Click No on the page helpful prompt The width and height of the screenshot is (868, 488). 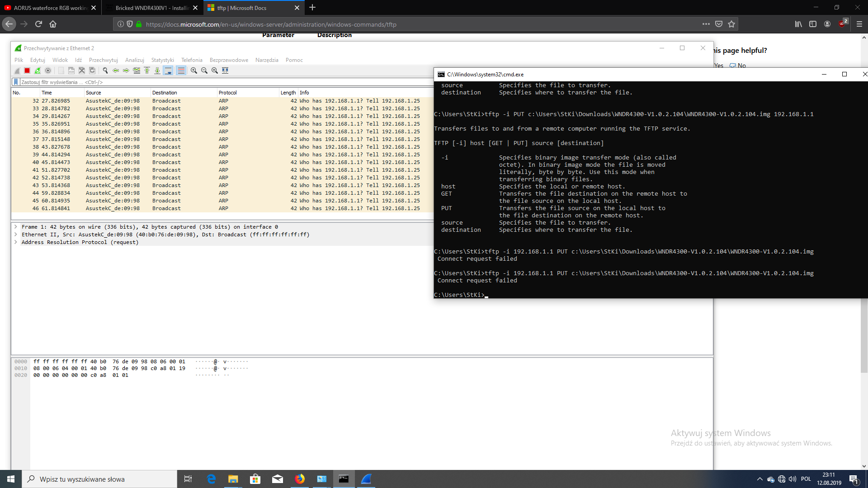click(738, 66)
